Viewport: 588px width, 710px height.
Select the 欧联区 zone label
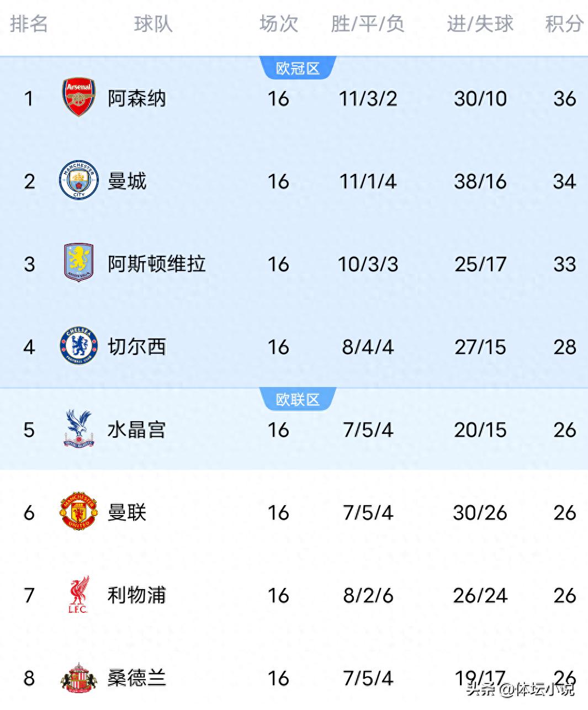298,399
